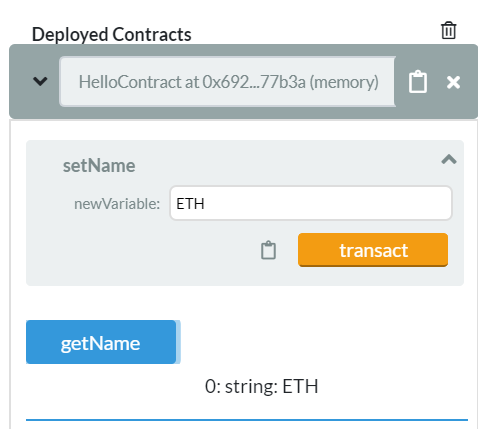
Task: Select the '0: string: ETH' output text
Action: pyautogui.click(x=261, y=386)
